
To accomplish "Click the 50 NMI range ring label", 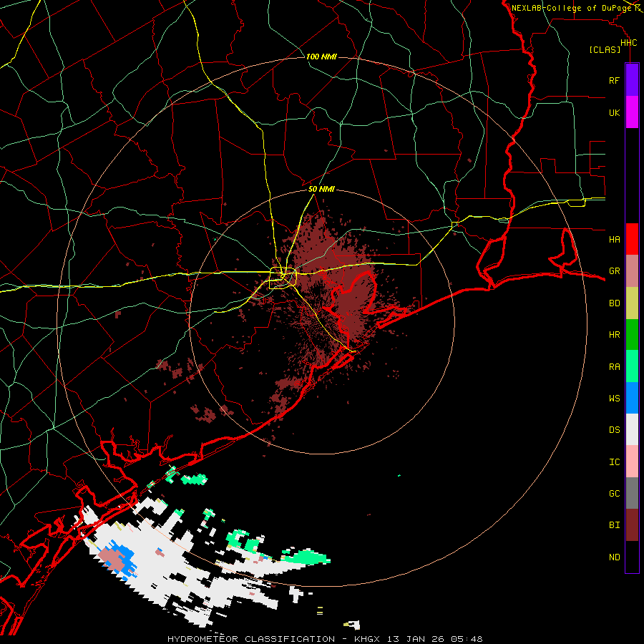I will pyautogui.click(x=321, y=189).
